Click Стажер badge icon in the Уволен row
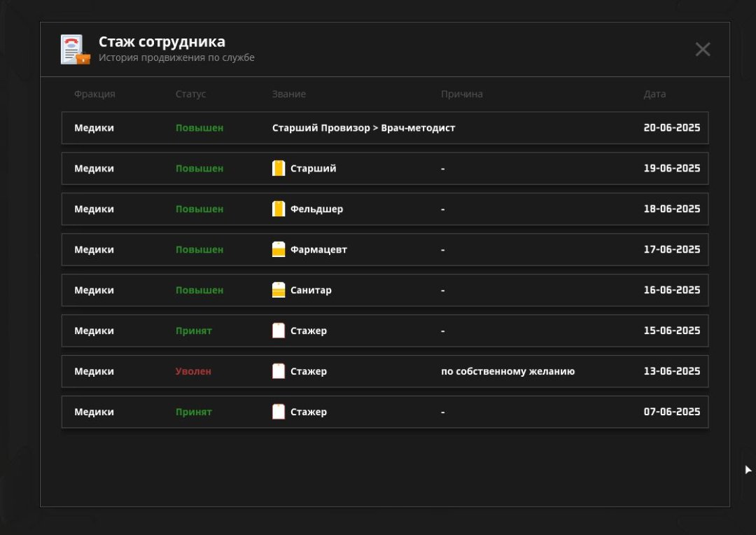Viewport: 756px width, 535px height. 279,372
